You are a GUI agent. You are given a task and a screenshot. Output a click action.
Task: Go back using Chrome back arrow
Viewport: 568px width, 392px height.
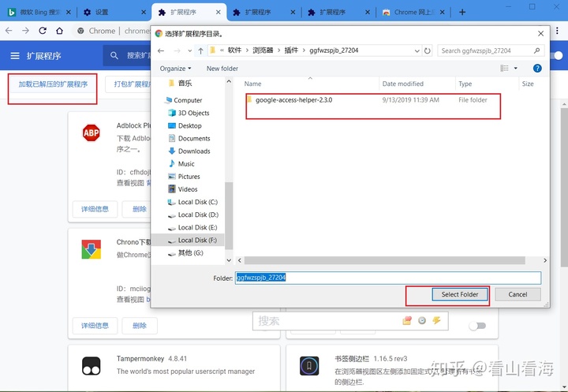point(9,31)
